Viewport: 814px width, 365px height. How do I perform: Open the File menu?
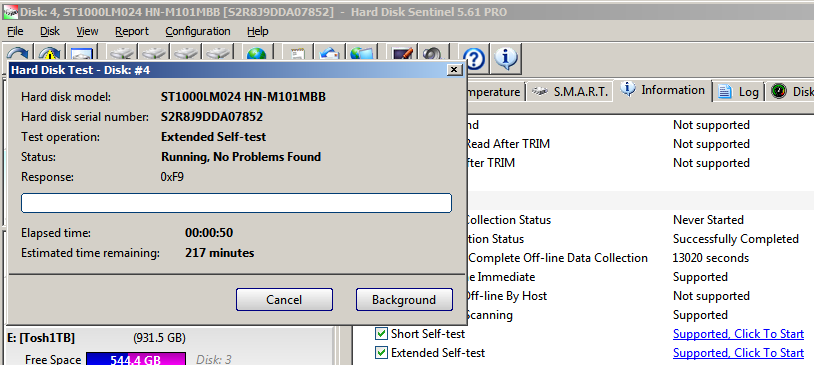[15, 31]
